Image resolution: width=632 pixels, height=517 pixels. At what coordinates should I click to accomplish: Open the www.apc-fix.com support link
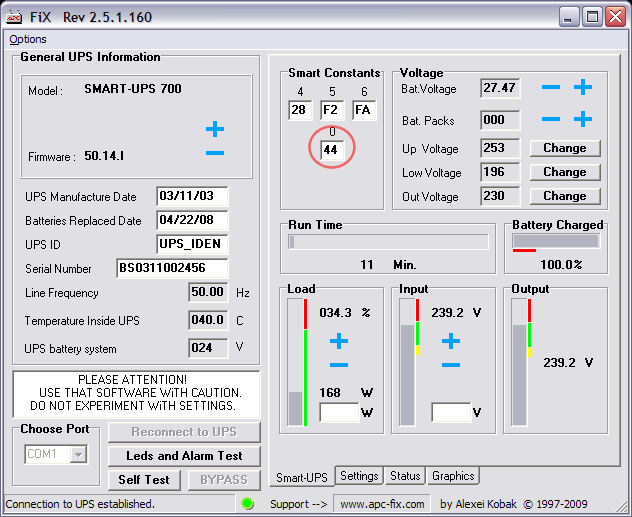pos(382,504)
